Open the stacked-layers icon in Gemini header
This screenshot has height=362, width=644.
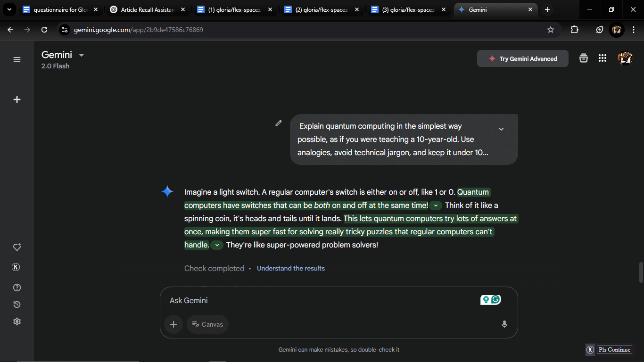[x=584, y=58]
